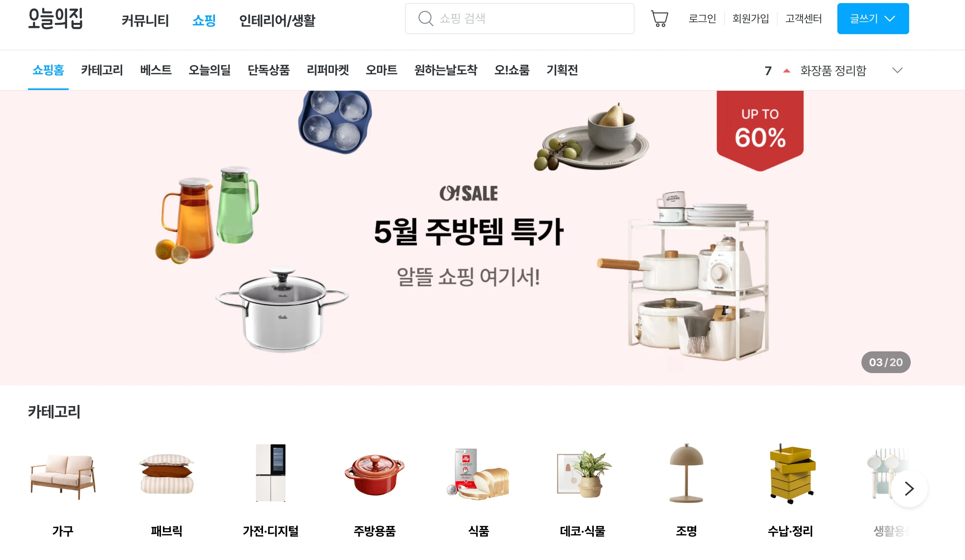Select the 식품 bread category icon
This screenshot has width=965, height=560.
[478, 474]
